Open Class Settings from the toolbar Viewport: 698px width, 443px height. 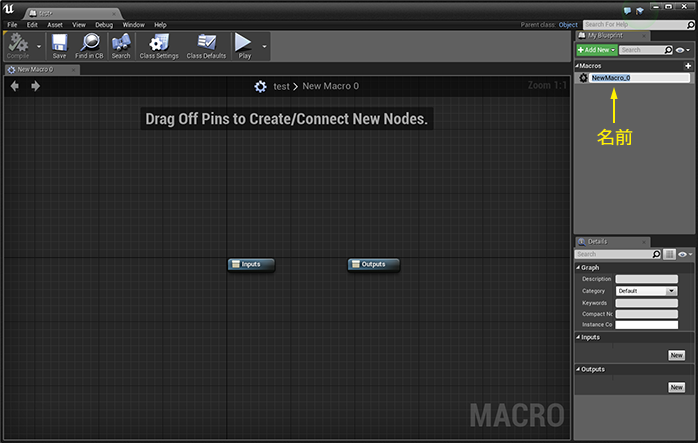(159, 46)
